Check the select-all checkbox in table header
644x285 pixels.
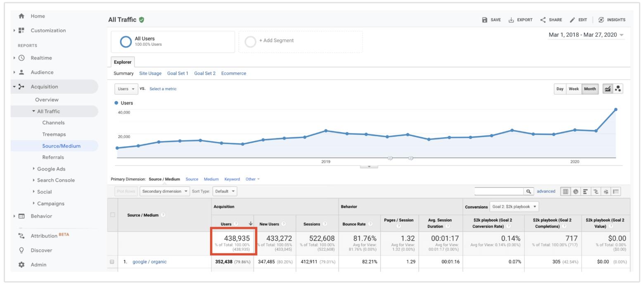click(113, 215)
